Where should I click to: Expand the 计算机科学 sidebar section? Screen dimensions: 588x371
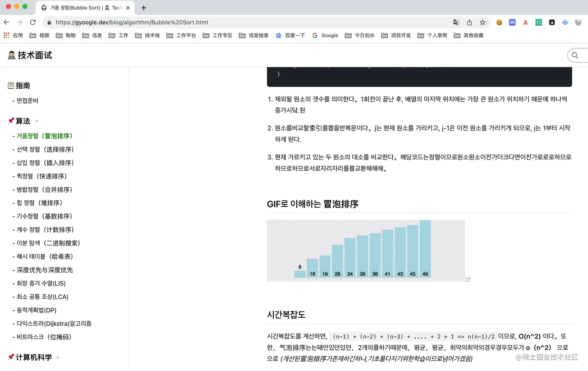pos(57,357)
